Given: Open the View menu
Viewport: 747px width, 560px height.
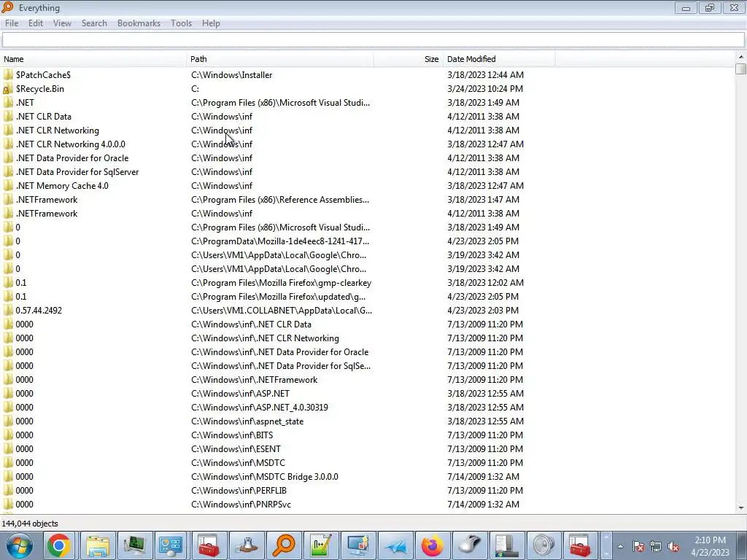Looking at the screenshot, I should (x=62, y=23).
